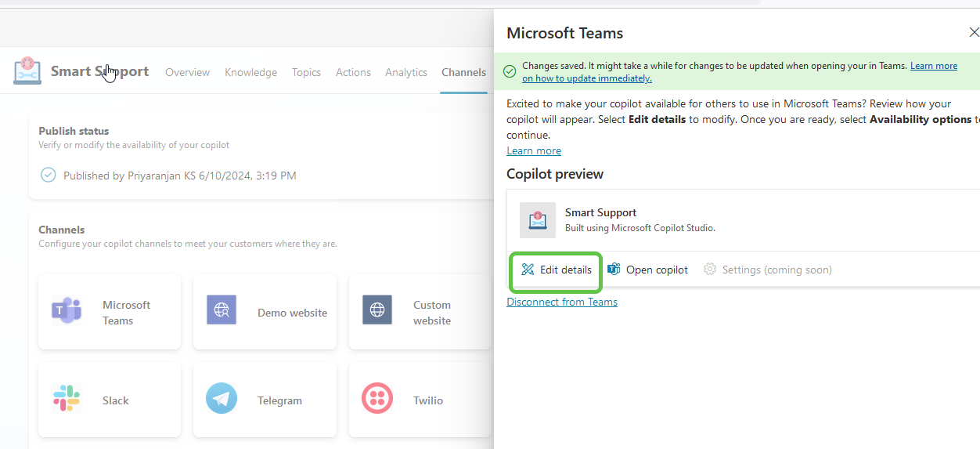Viewport: 980px width, 449px height.
Task: Select the Channels tab
Action: click(463, 72)
